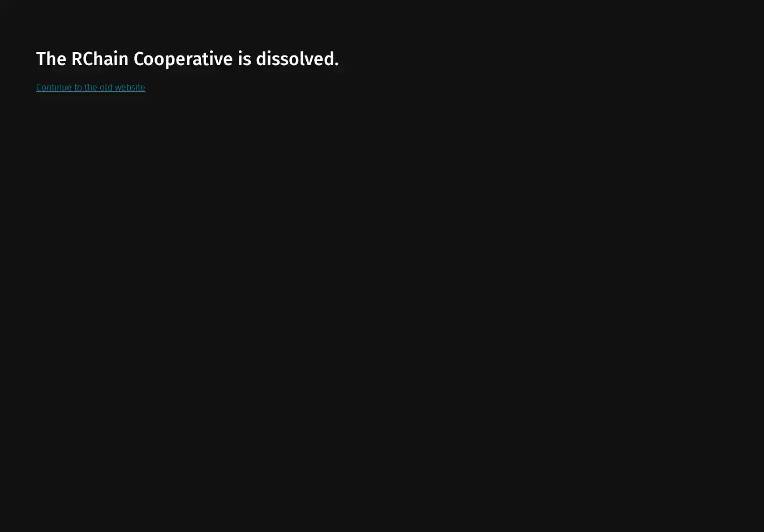Click the word 'dissolved.' in the heading

pyautogui.click(x=297, y=59)
